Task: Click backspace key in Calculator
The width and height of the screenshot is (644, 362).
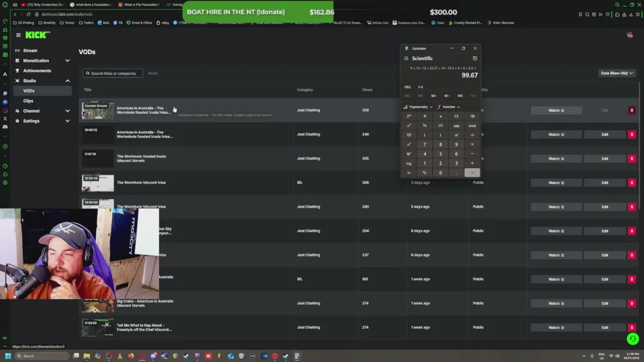Action: click(472, 116)
